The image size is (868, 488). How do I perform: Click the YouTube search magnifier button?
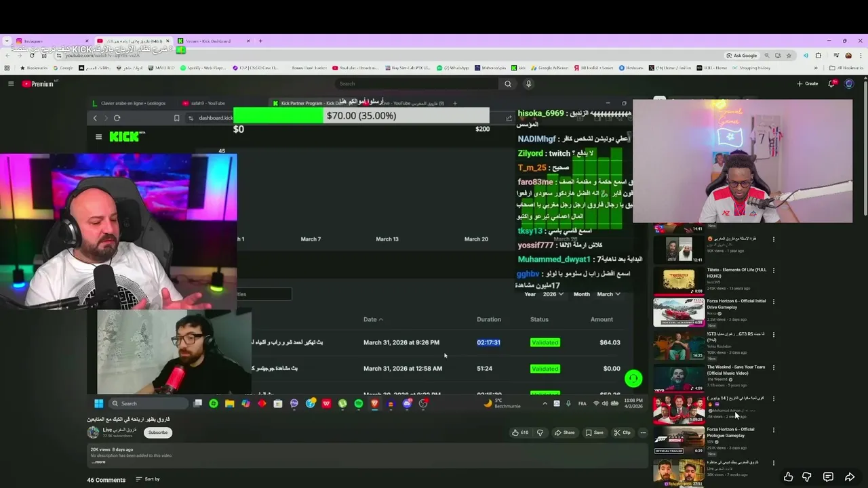[x=508, y=84]
